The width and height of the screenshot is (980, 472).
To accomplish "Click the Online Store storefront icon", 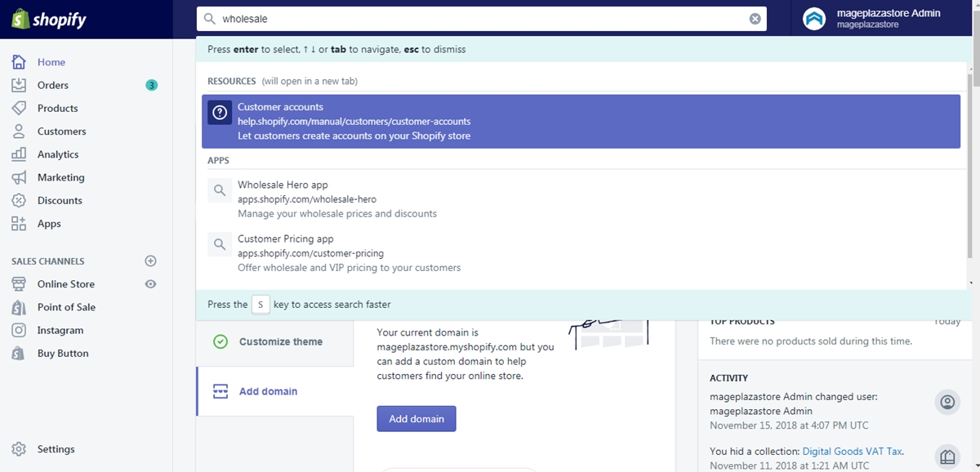I will tap(19, 284).
